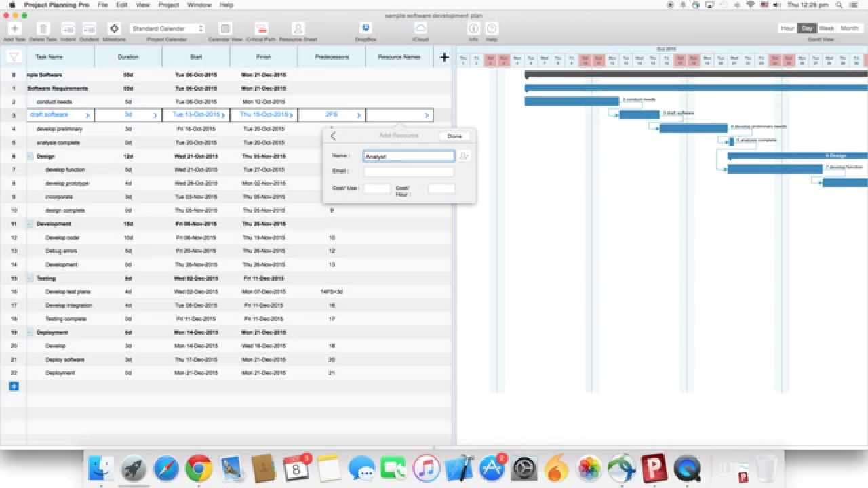The width and height of the screenshot is (868, 488).
Task: Open Finder from the Dock
Action: [102, 468]
